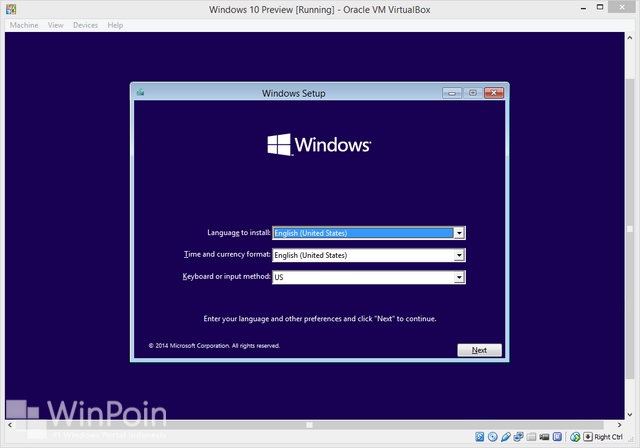Click the virtualization features status icon
Image resolution: width=640 pixels, height=448 pixels.
(557, 437)
